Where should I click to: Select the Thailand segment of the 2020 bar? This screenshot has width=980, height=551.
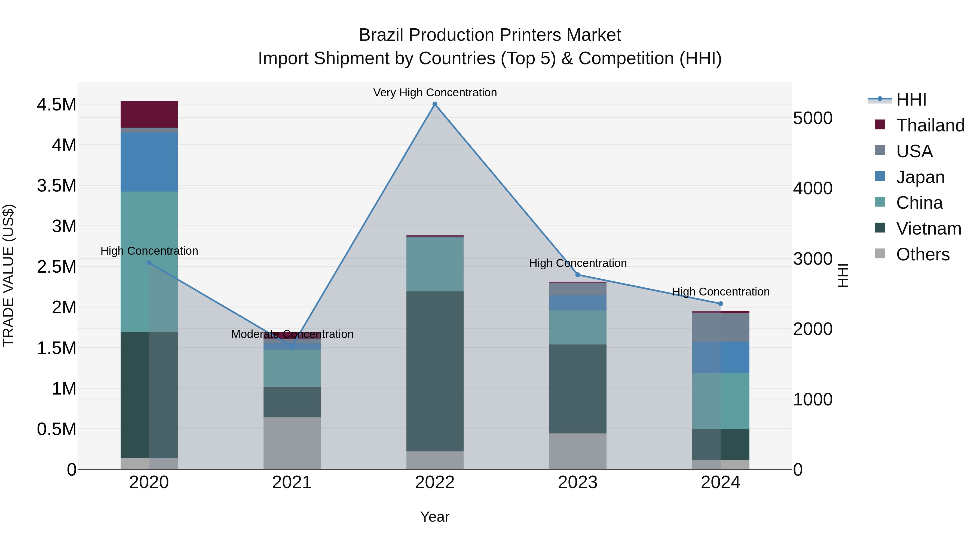tap(149, 115)
